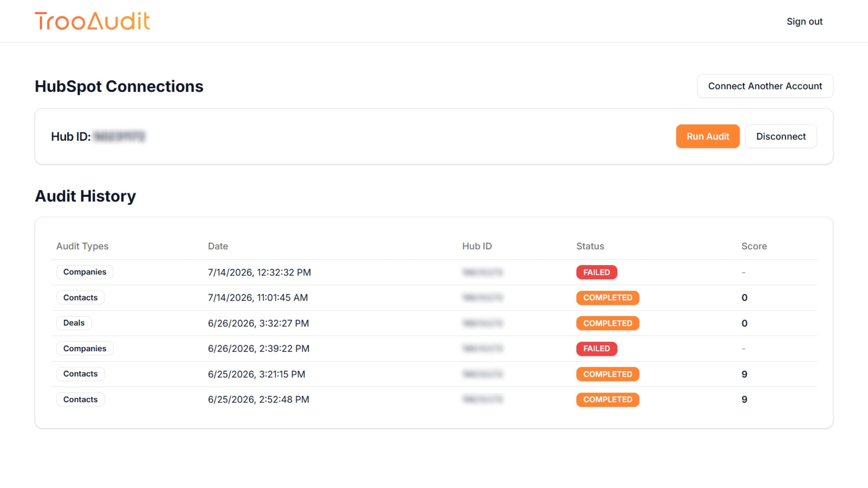Open Contacts audit from 7/14/2026 11:01:45 AM
The height and width of the screenshot is (488, 868).
80,298
